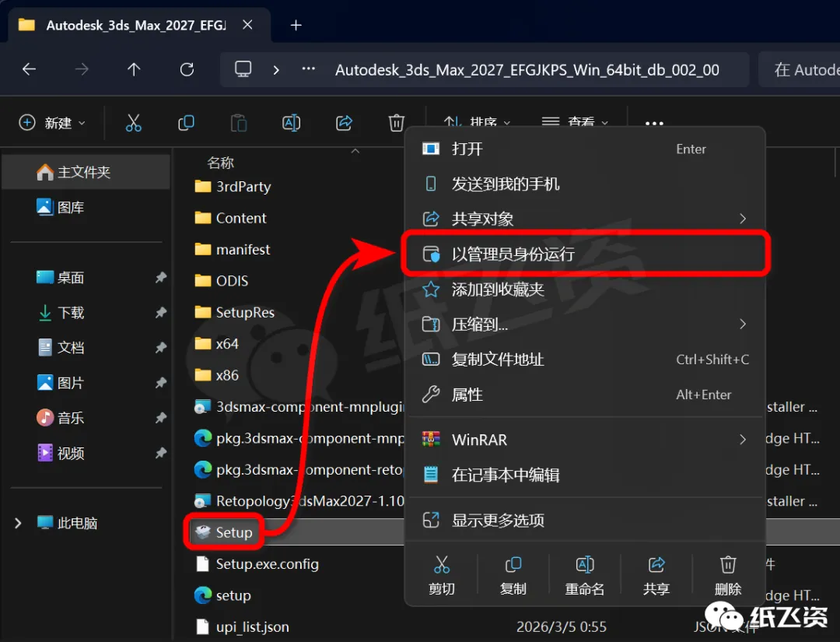Go back with the left arrow
Screen dimensions: 840x642
[x=29, y=69]
